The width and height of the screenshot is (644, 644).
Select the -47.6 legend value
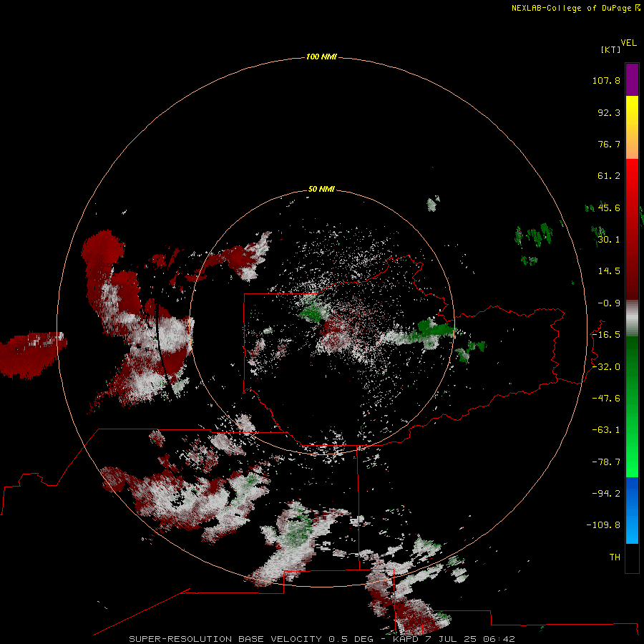click(606, 399)
